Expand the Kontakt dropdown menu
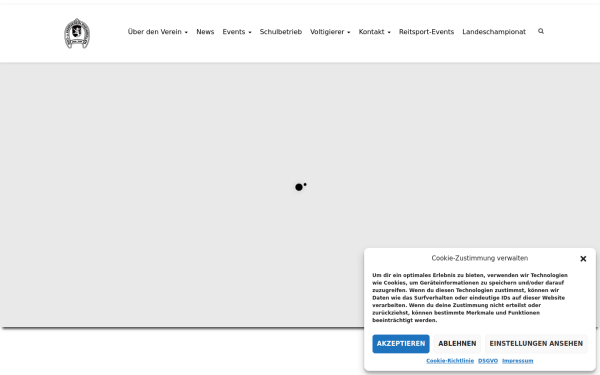The image size is (600, 375). point(374,32)
